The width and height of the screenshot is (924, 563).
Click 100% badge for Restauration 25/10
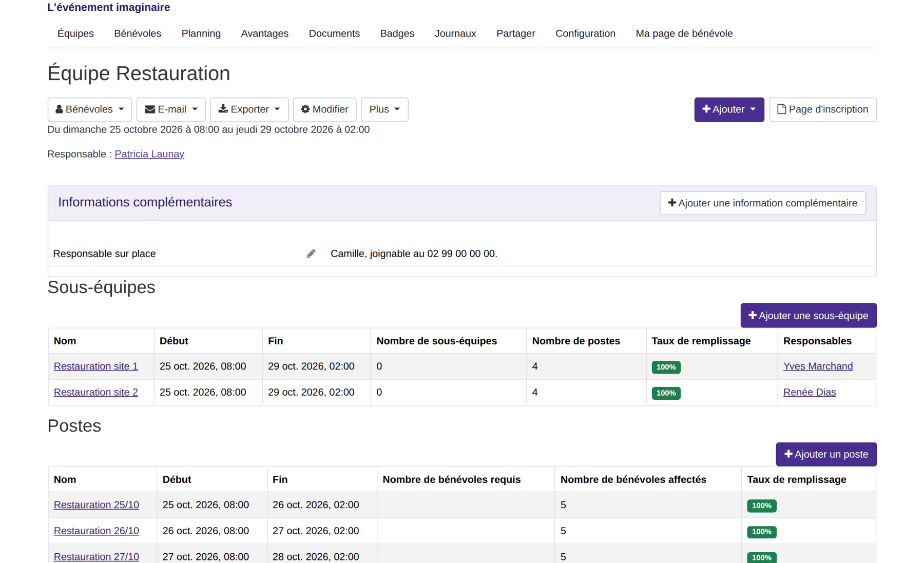(761, 506)
